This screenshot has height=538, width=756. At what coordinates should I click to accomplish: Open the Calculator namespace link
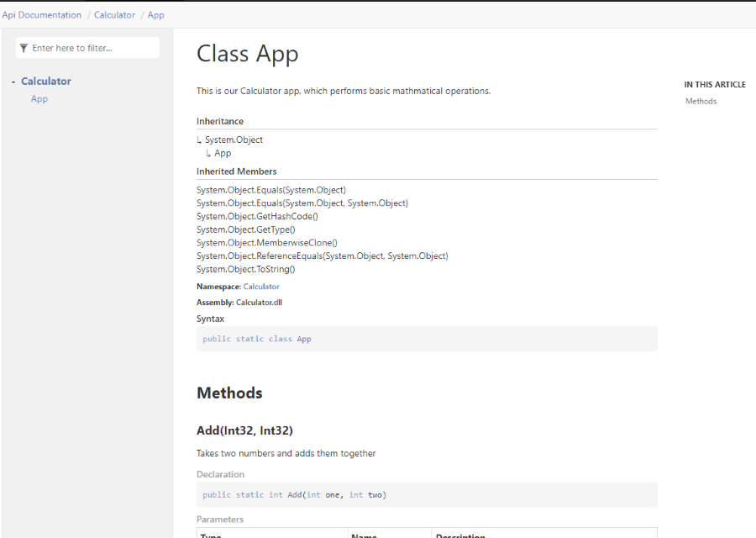pyautogui.click(x=261, y=287)
